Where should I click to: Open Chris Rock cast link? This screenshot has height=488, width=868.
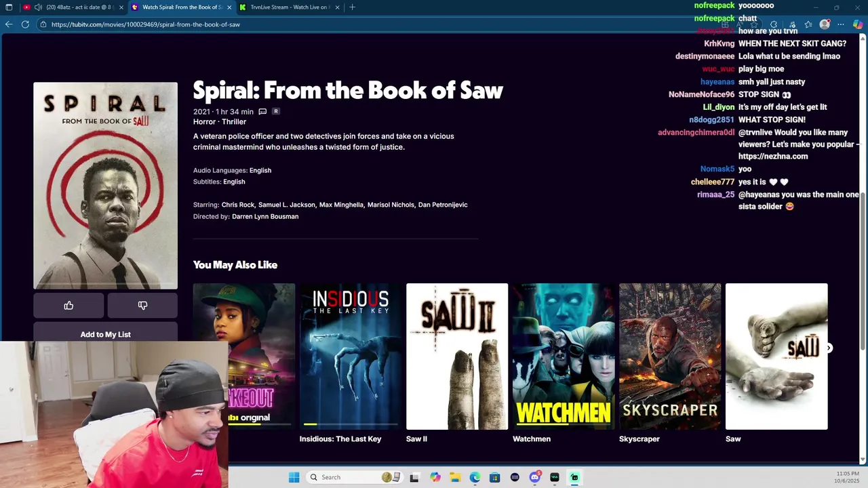(237, 205)
